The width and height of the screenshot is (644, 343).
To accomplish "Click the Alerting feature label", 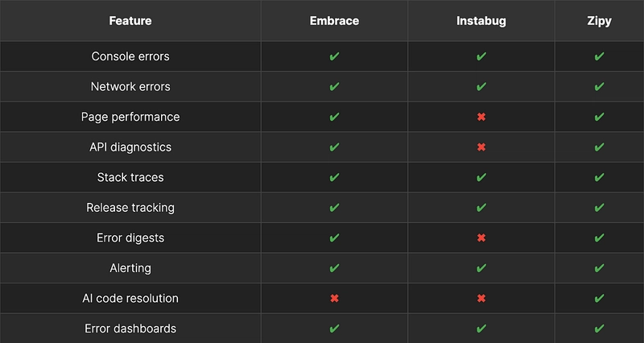I will coord(130,268).
